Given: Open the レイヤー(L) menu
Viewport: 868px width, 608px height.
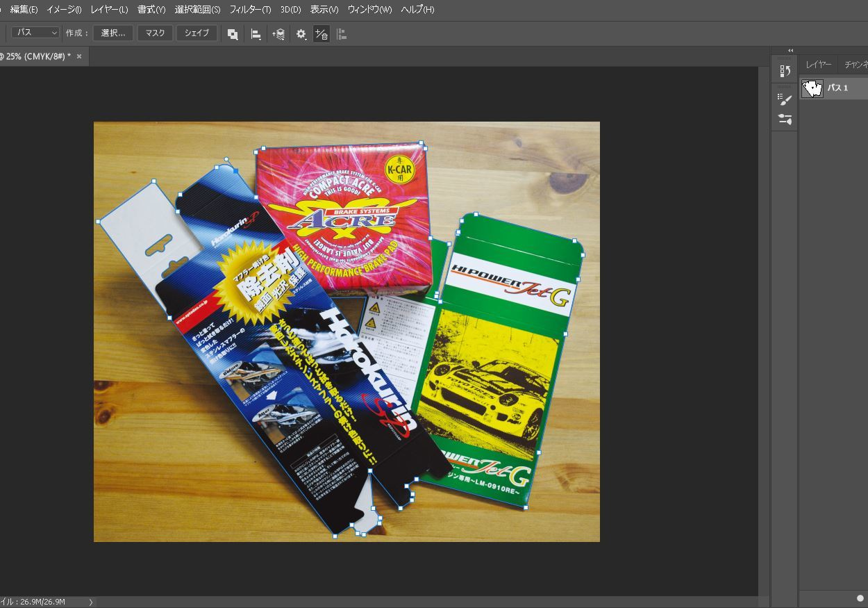Looking at the screenshot, I should (x=109, y=10).
